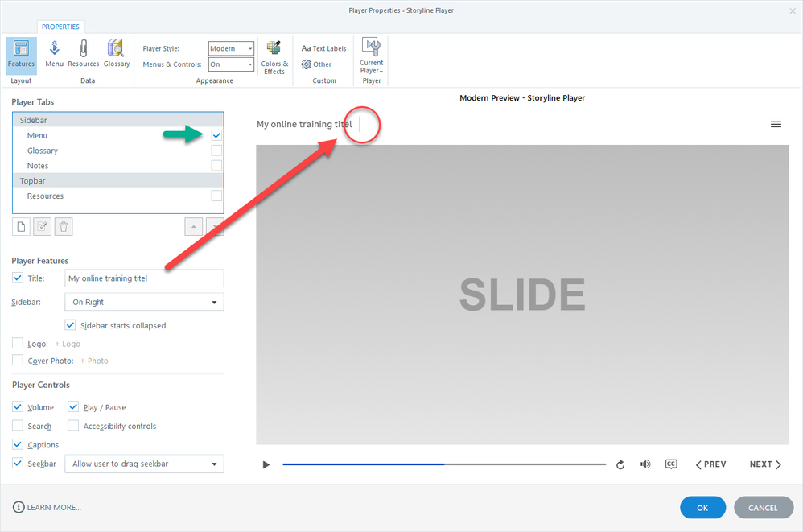
Task: Open the Current Player menu
Action: (371, 56)
